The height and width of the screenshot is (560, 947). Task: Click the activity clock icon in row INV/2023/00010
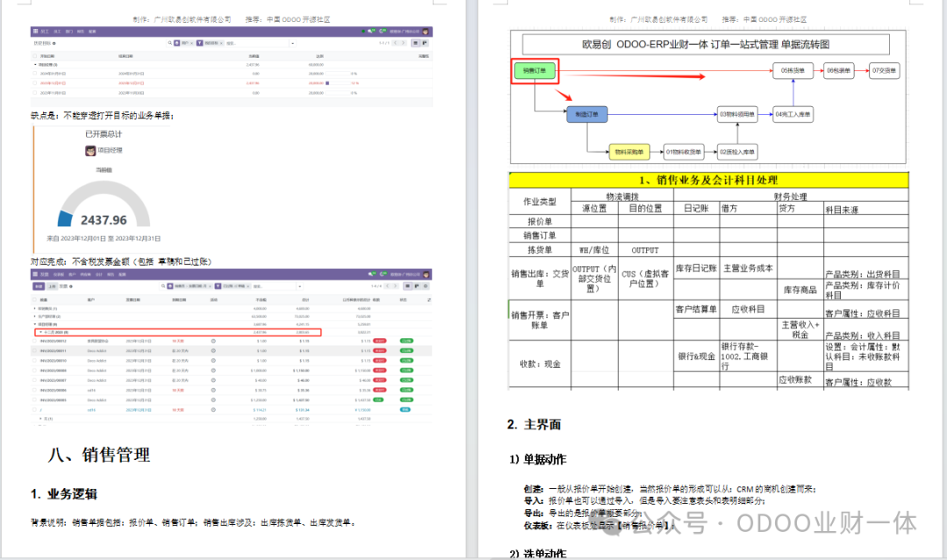tap(213, 360)
